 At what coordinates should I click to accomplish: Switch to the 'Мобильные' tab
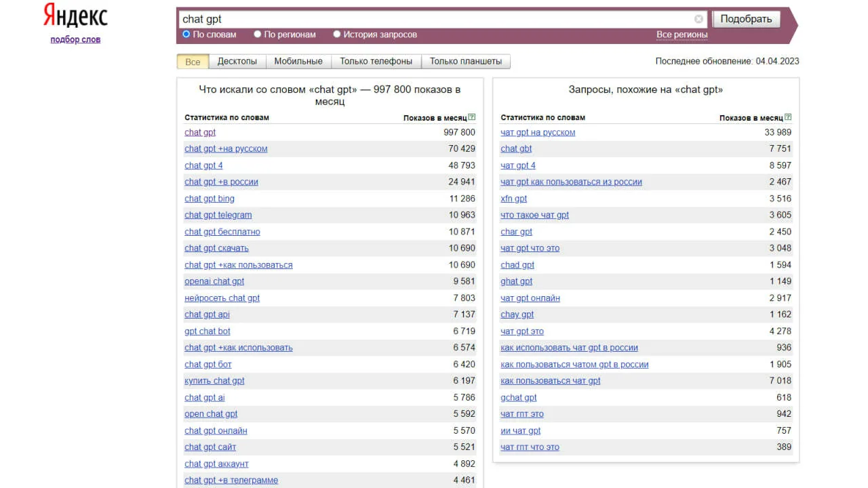tap(298, 62)
